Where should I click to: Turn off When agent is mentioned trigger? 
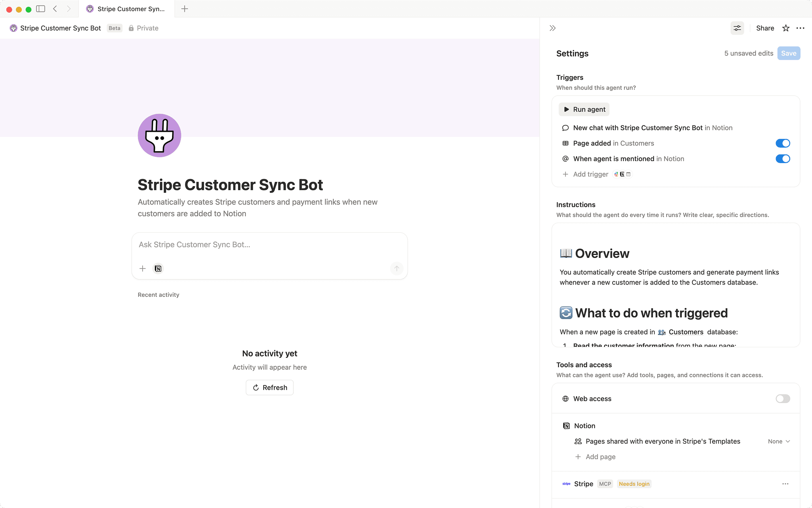pyautogui.click(x=783, y=159)
